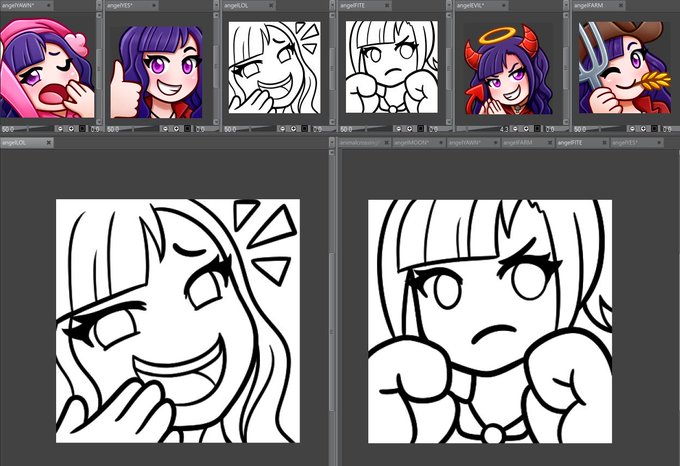Zoom in on the small top angelFITE pane
Image resolution: width=680 pixels, height=466 pixels.
[x=409, y=129]
